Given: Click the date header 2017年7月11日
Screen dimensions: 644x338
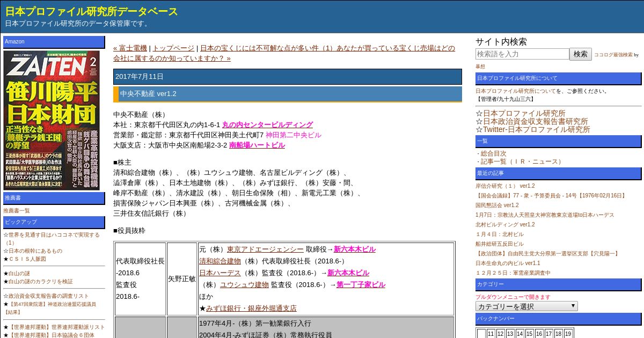Looking at the screenshot, I should click(x=140, y=77).
